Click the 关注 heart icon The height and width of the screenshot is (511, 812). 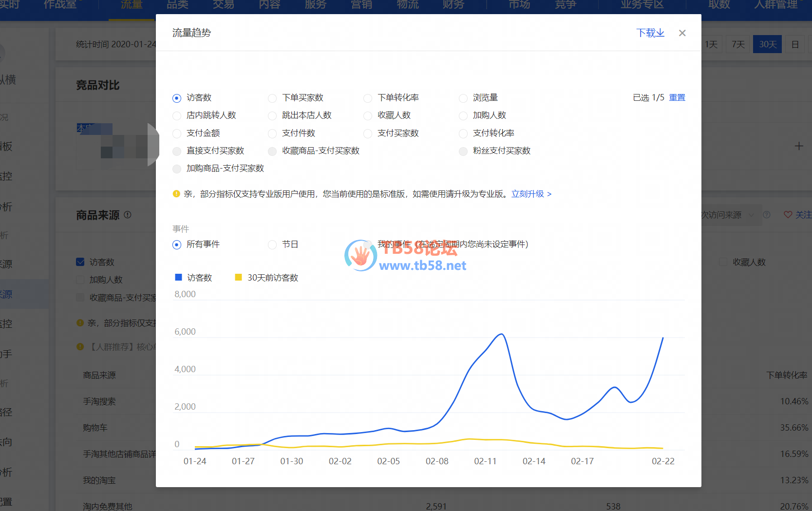788,215
